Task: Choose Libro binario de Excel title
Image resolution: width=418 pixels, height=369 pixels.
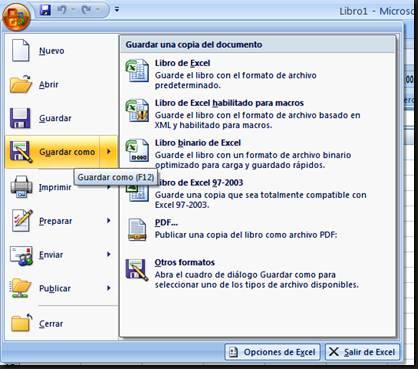Action: pyautogui.click(x=198, y=143)
